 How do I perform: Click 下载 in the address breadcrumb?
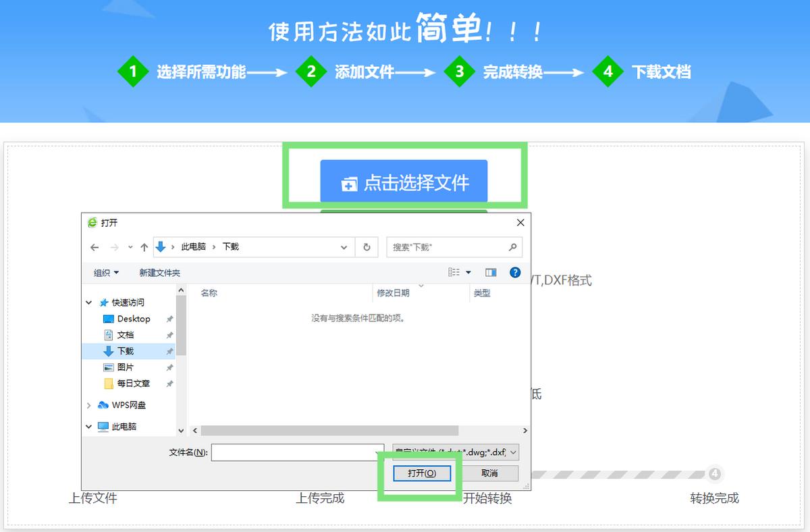[231, 247]
